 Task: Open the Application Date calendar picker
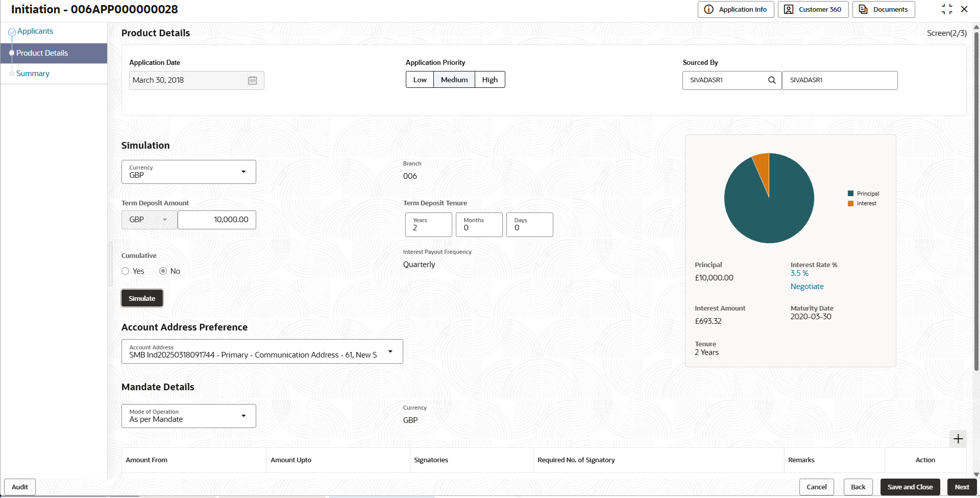253,80
